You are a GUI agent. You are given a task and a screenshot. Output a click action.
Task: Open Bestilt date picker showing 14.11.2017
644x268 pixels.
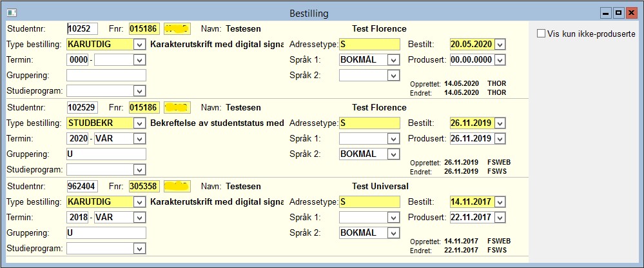click(500, 202)
